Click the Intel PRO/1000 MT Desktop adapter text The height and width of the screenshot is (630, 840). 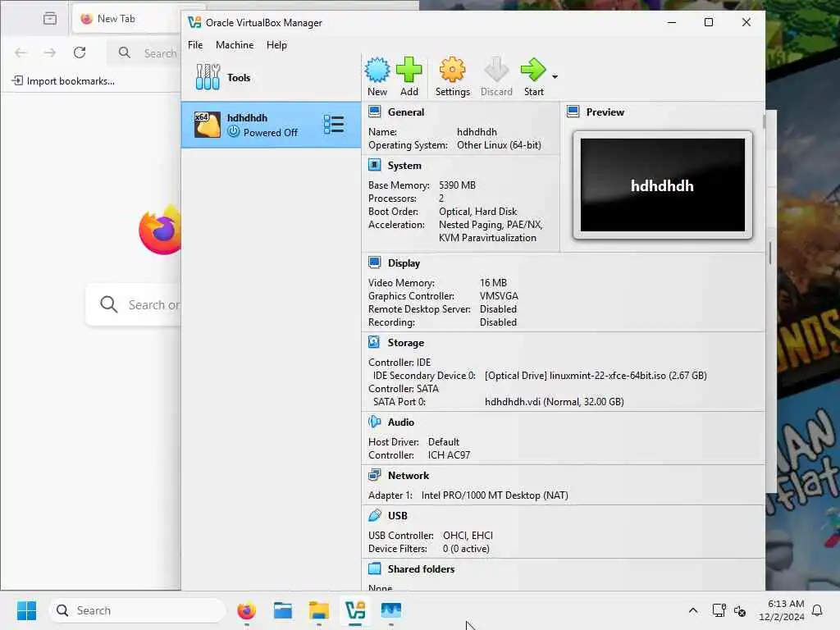(495, 495)
